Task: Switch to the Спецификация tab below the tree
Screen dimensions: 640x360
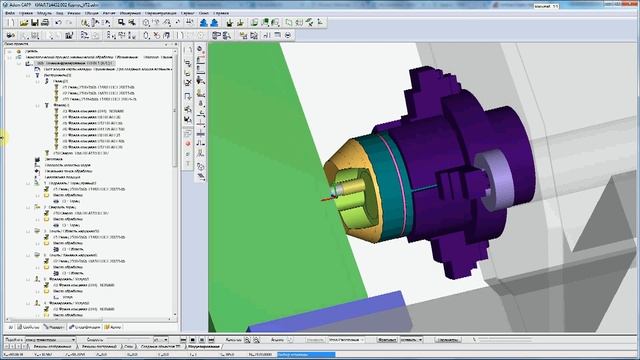Action: pos(84,327)
